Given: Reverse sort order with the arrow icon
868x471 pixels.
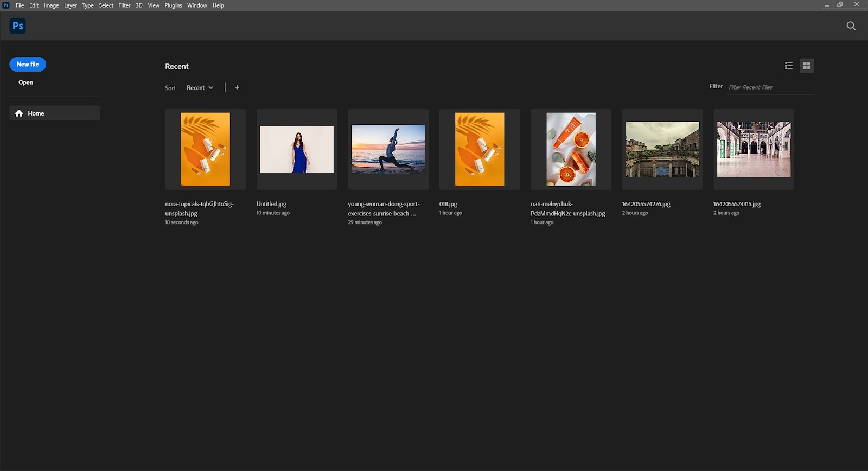Looking at the screenshot, I should coord(237,87).
